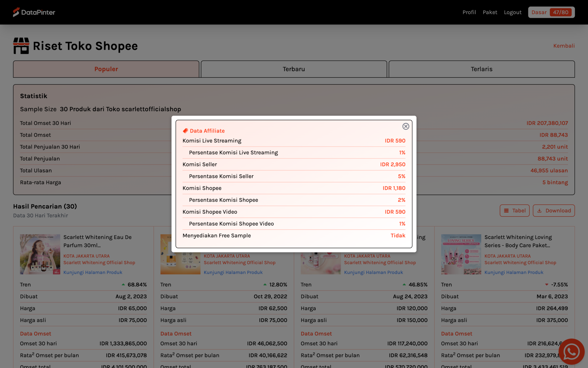The height and width of the screenshot is (368, 588).
Task: Click Profil in the top navigation
Action: [x=469, y=12]
